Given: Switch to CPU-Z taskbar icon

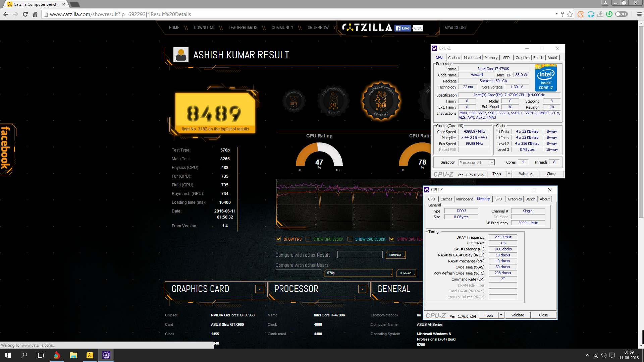Looking at the screenshot, I should 106,355.
